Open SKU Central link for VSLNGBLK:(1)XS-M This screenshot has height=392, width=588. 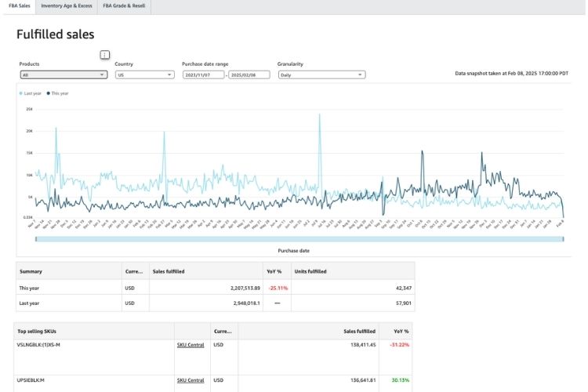click(191, 344)
